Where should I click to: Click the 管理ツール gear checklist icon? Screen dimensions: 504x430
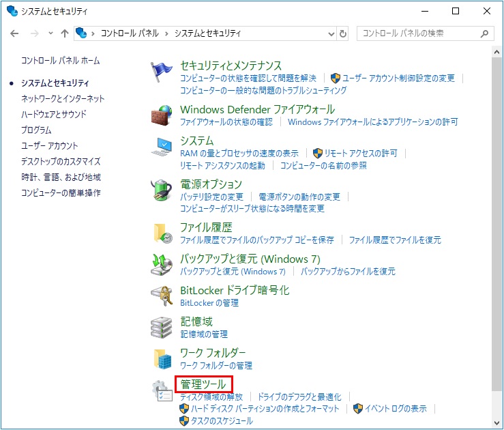coord(162,390)
